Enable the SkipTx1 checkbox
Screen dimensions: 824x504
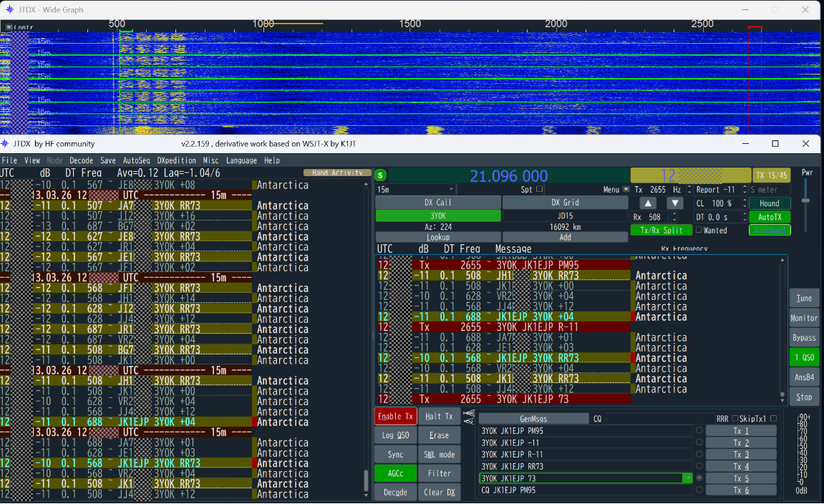(x=774, y=419)
